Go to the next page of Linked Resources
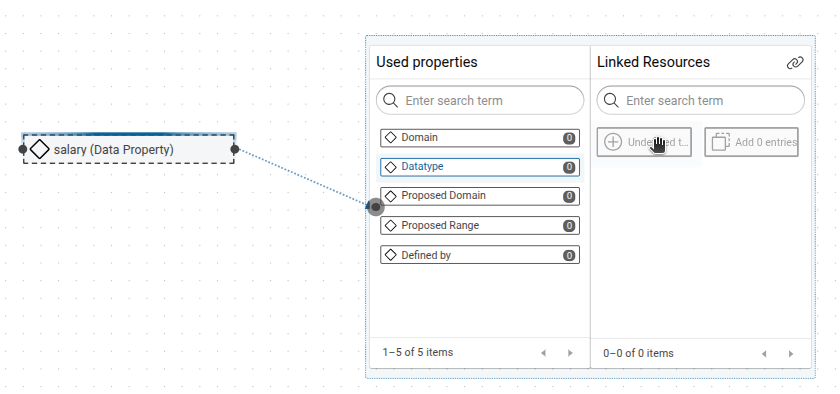The height and width of the screenshot is (394, 840). (791, 354)
